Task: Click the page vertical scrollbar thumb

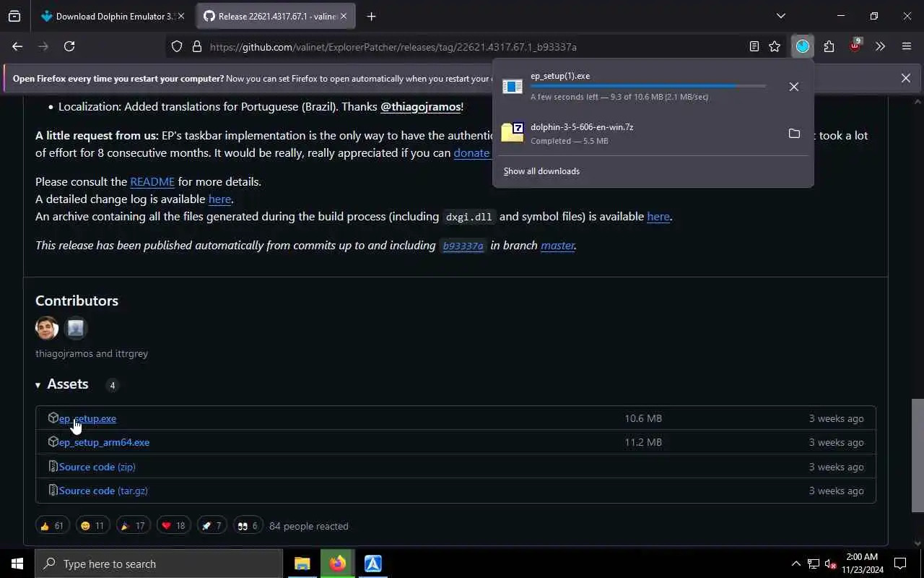Action: pos(918,455)
